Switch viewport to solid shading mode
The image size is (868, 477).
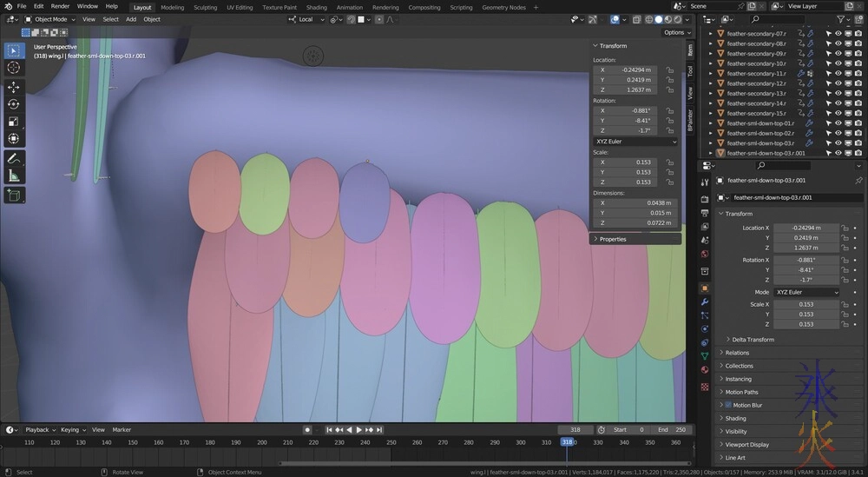pyautogui.click(x=659, y=19)
